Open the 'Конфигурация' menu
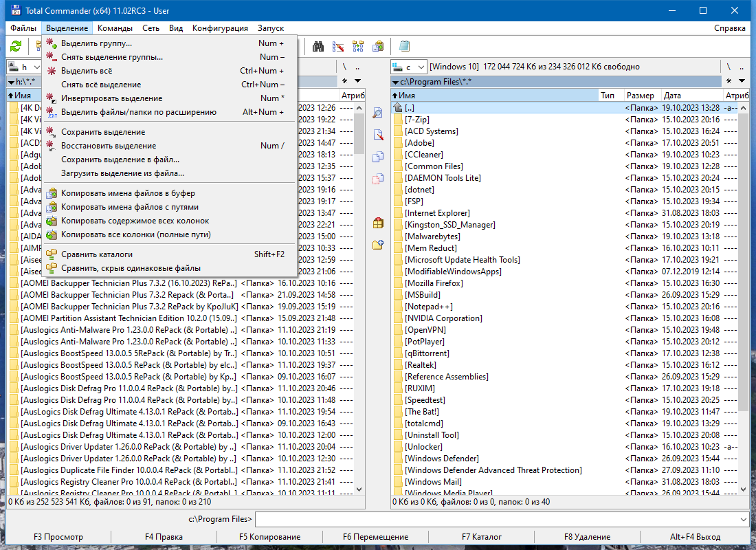The width and height of the screenshot is (756, 550). pyautogui.click(x=220, y=28)
